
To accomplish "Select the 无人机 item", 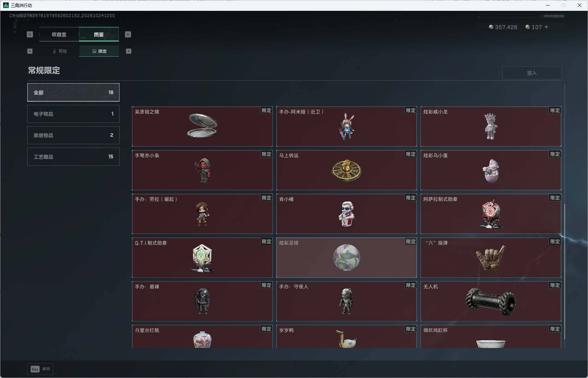I will coord(491,301).
